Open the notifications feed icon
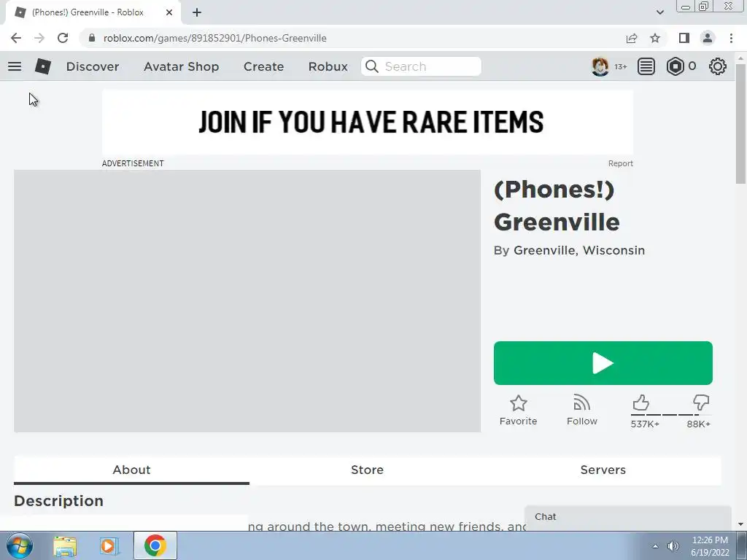Viewport: 747px width, 560px height. point(646,66)
